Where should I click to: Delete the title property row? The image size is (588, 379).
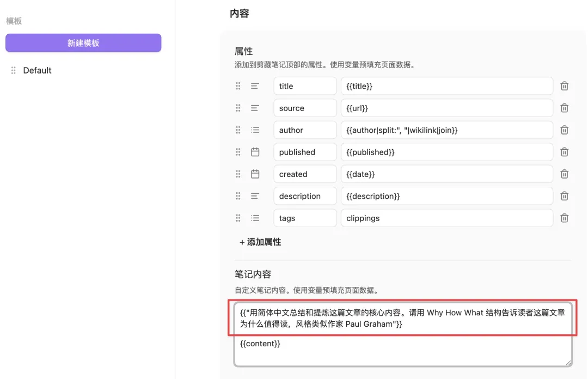click(565, 86)
